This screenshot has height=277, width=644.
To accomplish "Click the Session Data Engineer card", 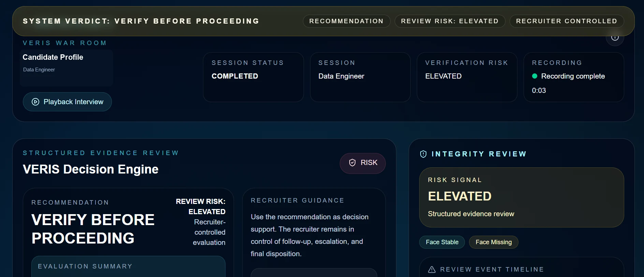I will (360, 77).
